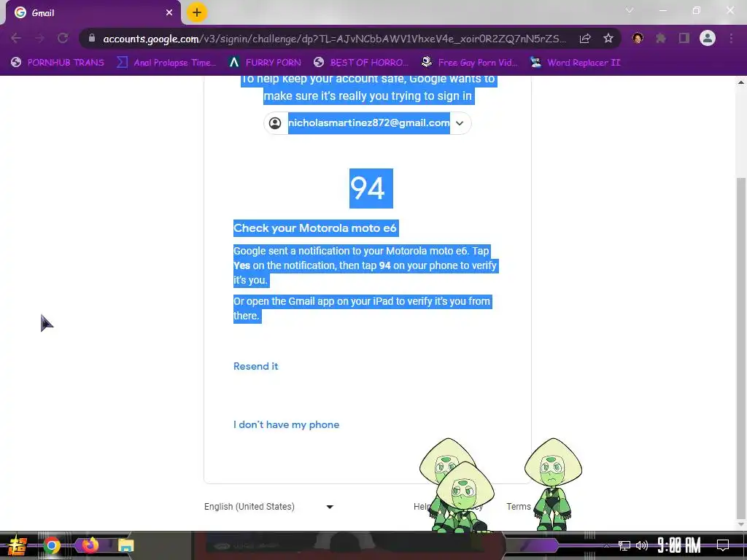Screen dimensions: 747x560
Task: Open the English (United States) language dropdown
Action: tap(268, 507)
